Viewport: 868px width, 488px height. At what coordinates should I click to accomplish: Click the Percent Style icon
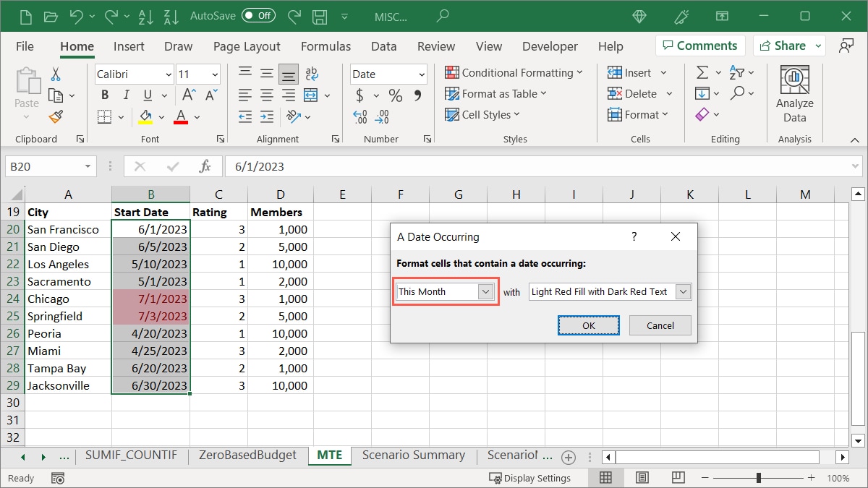tap(395, 95)
